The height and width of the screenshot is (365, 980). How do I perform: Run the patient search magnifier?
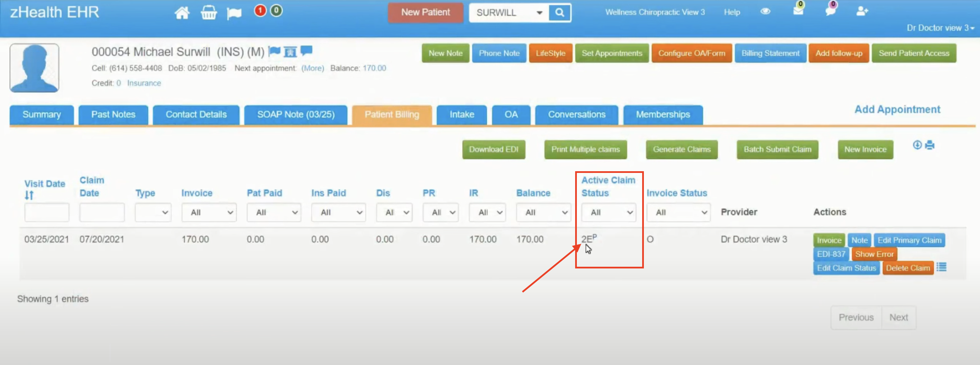[x=559, y=13]
